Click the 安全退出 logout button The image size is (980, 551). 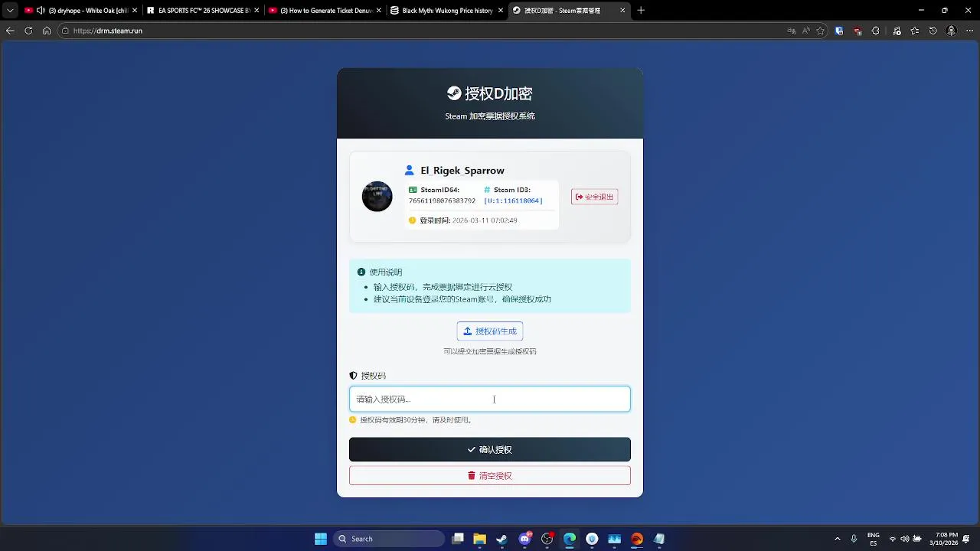tap(595, 197)
